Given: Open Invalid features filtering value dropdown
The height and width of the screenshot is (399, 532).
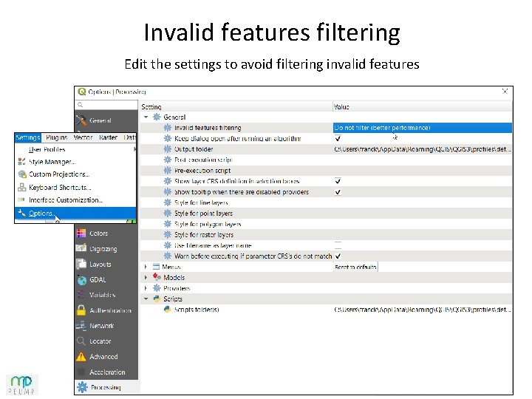Looking at the screenshot, I should click(x=423, y=128).
